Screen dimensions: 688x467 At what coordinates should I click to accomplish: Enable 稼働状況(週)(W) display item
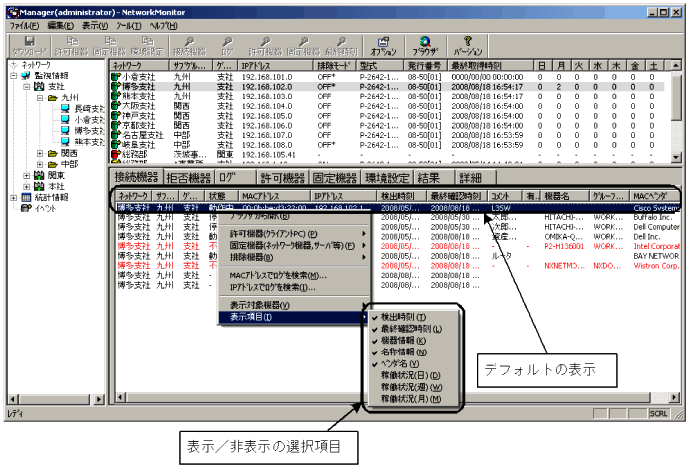[x=412, y=387]
